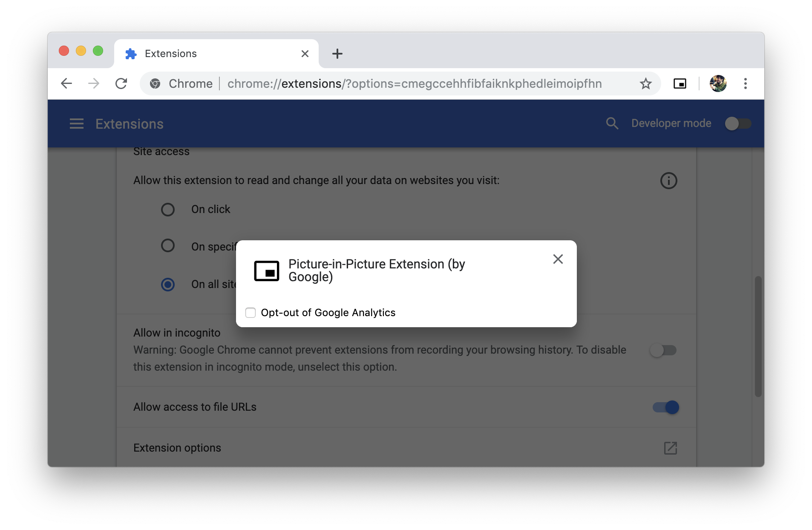Click the green fullscreen window button
This screenshot has width=812, height=530.
[x=98, y=51]
